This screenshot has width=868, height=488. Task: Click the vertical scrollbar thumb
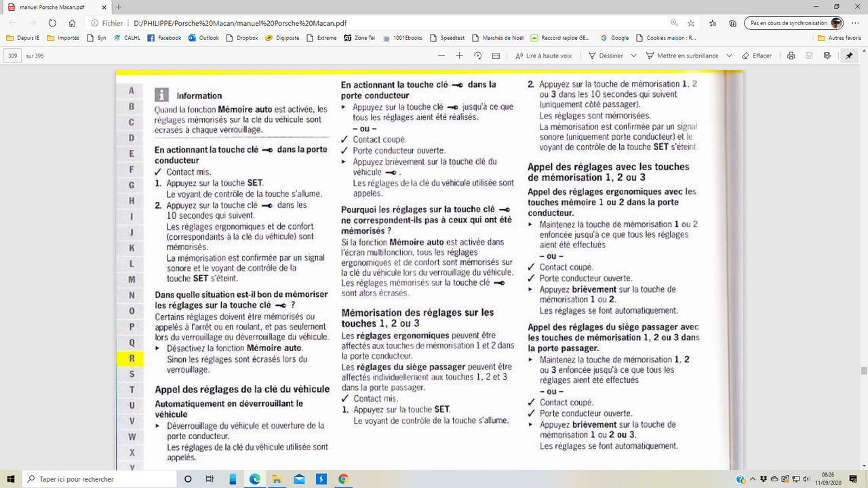pos(863,371)
